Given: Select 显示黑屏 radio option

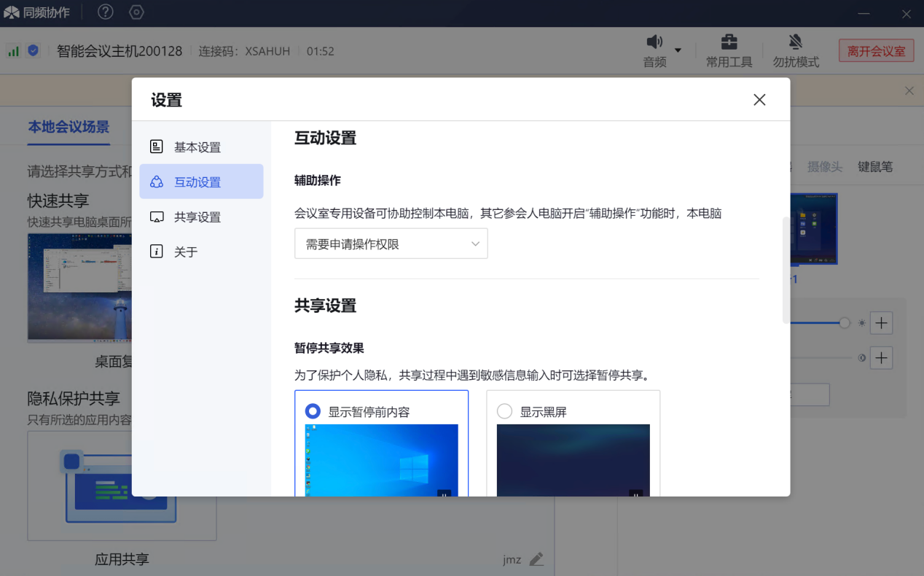Looking at the screenshot, I should point(504,412).
